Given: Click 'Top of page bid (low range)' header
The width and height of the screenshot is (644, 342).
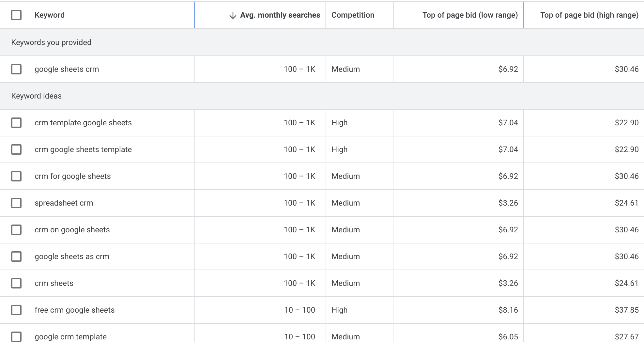Looking at the screenshot, I should pyautogui.click(x=470, y=15).
